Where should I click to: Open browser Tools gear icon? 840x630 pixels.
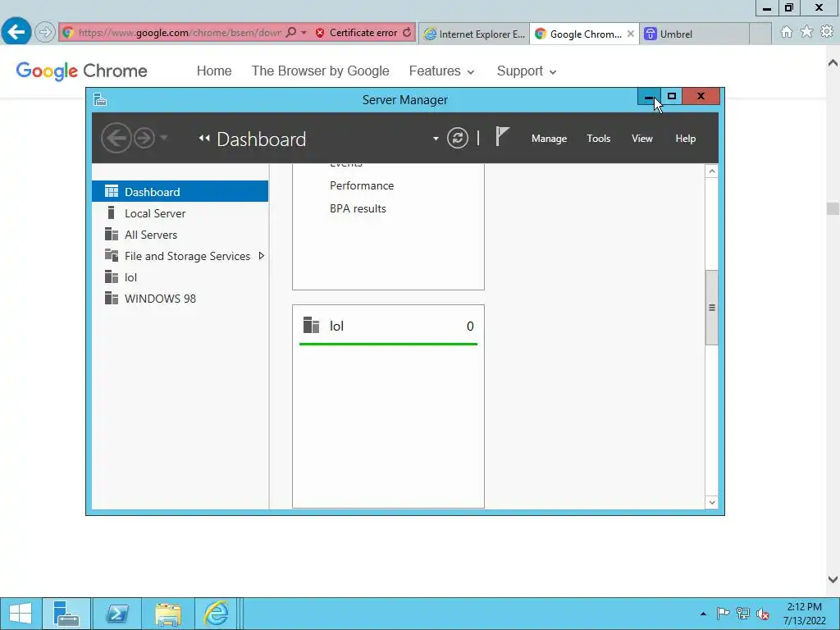click(827, 32)
